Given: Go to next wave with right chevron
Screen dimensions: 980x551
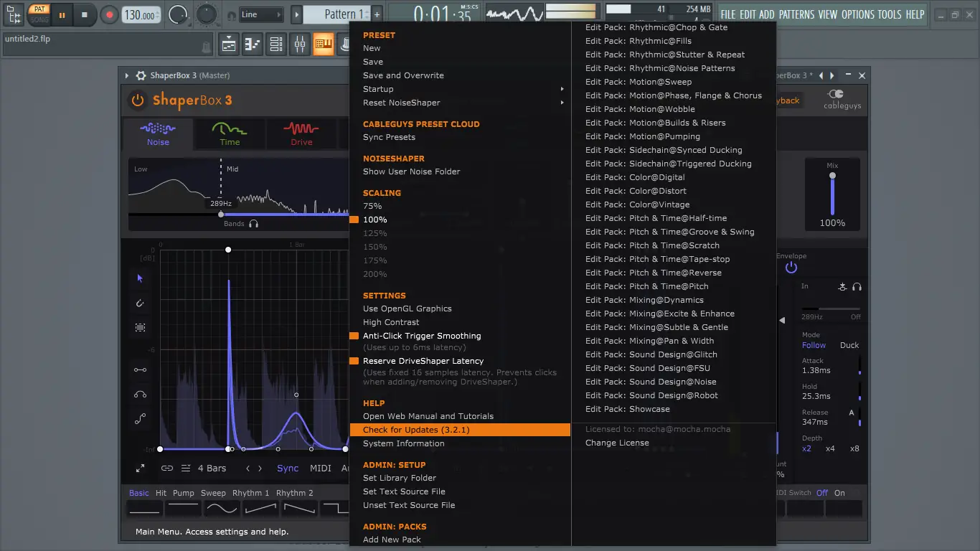Looking at the screenshot, I should point(260,468).
